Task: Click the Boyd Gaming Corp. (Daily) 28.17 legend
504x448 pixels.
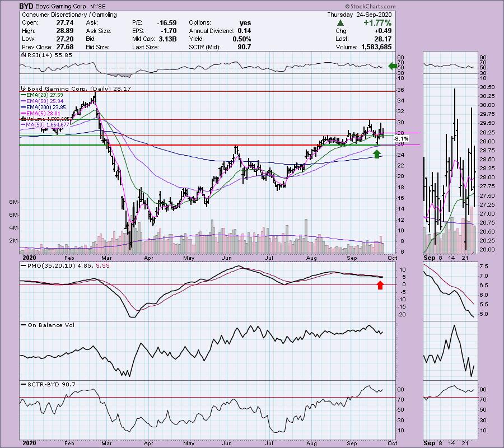Action: click(x=79, y=88)
